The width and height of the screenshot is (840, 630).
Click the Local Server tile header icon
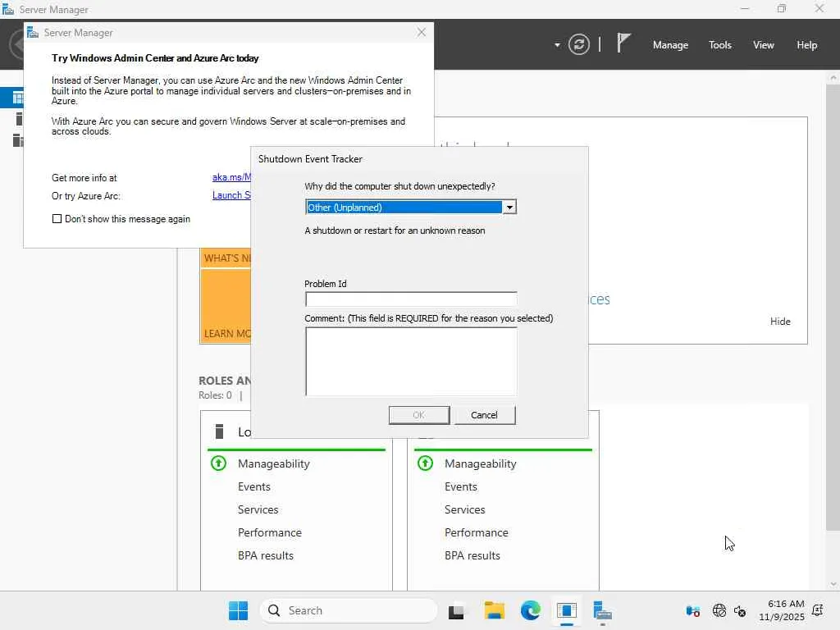(219, 431)
